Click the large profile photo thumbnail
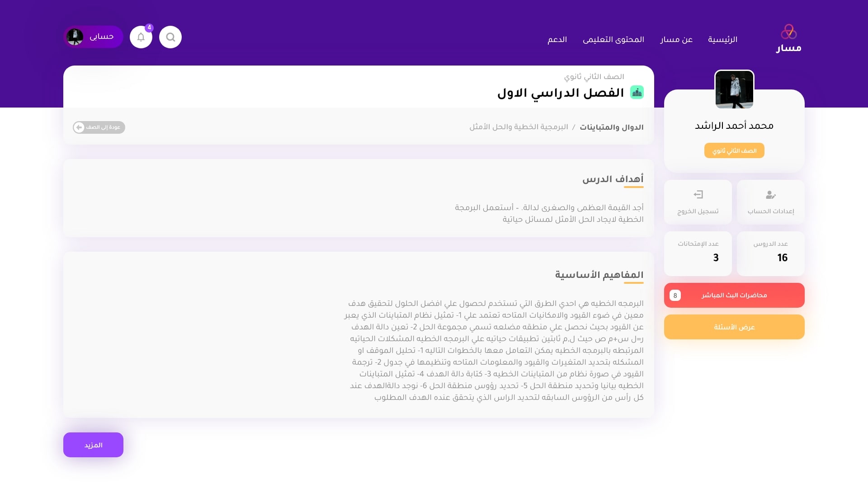This screenshot has height=488, width=868. (734, 89)
